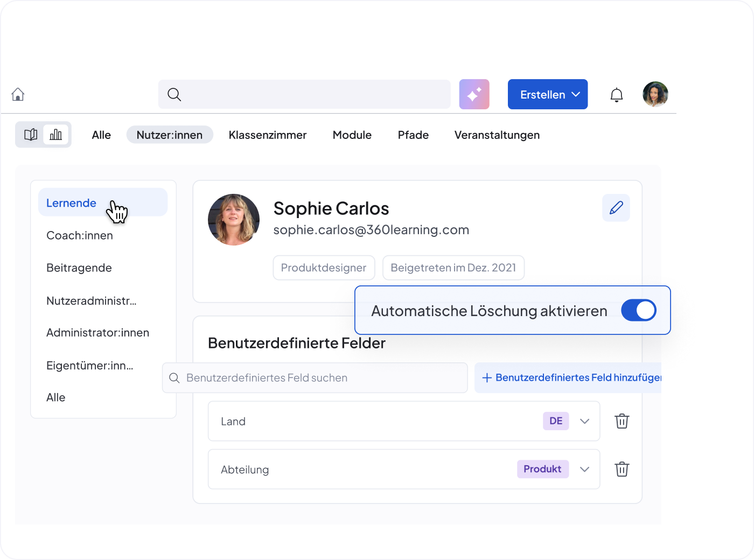Open the user profile avatar menu
754x560 pixels.
655,94
